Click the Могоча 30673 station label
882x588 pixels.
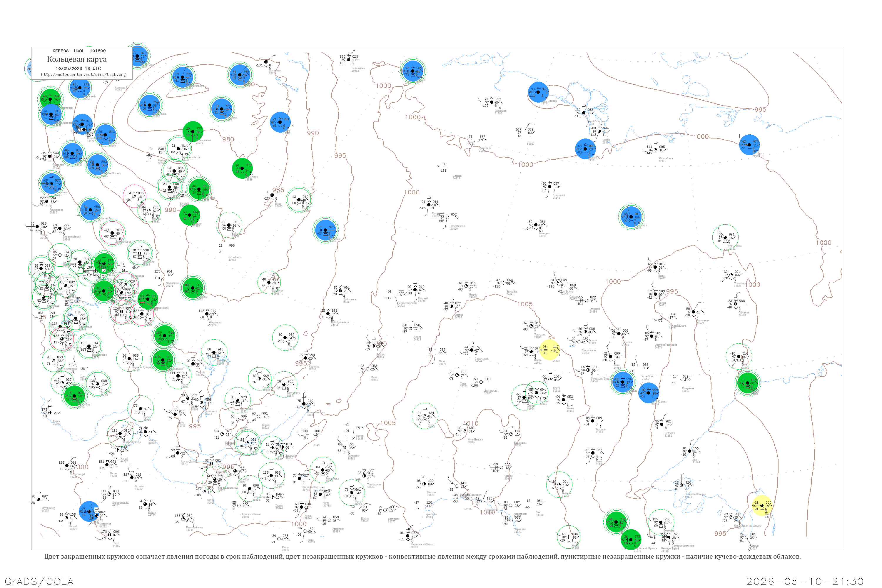click(x=431, y=494)
